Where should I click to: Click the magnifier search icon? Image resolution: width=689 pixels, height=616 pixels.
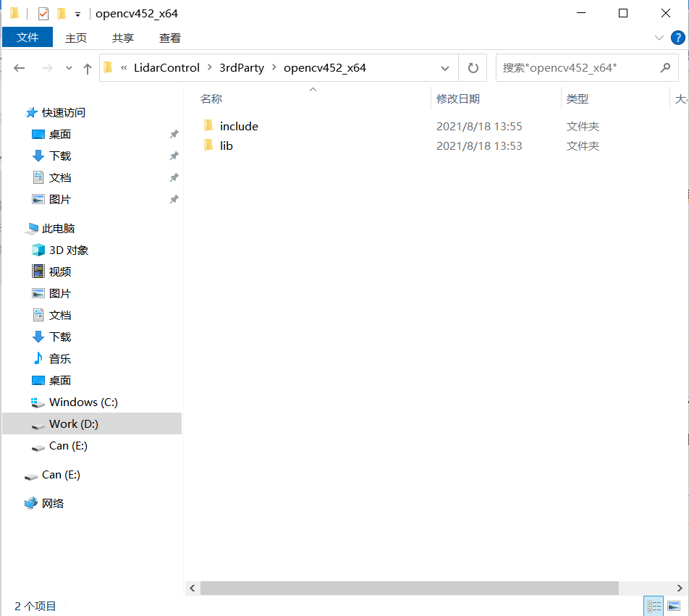(x=665, y=67)
